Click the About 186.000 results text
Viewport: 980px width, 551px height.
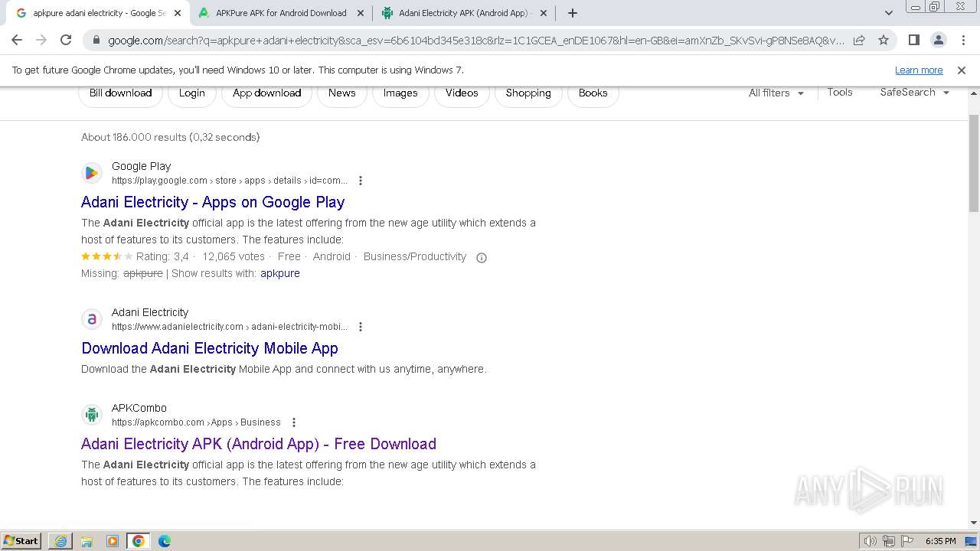coord(171,138)
